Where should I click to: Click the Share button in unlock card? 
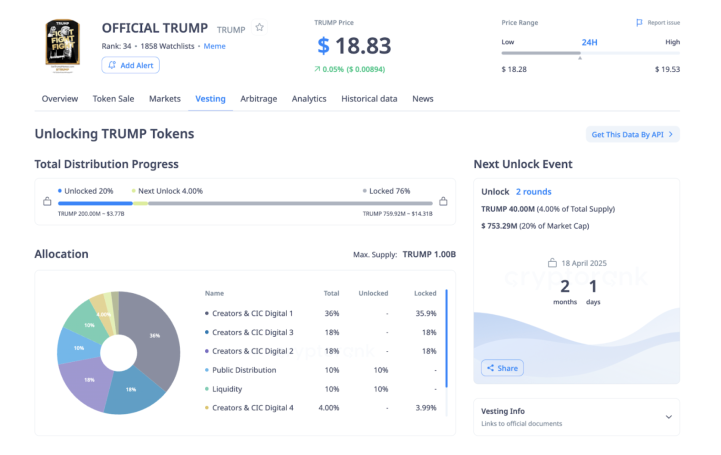502,368
